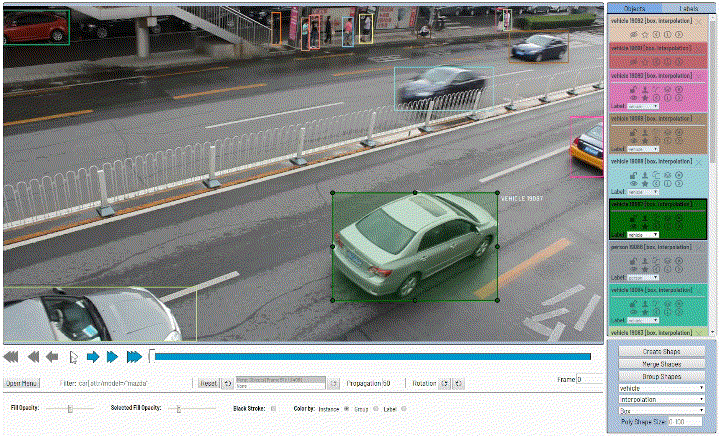720x436 pixels.
Task: Step back multiple frames
Action: click(x=31, y=356)
